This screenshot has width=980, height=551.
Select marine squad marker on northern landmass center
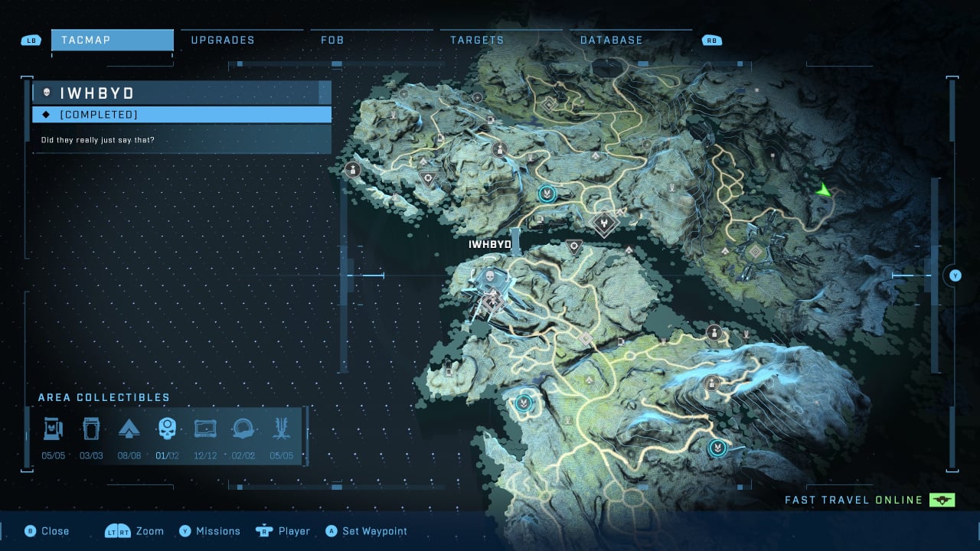[x=501, y=148]
